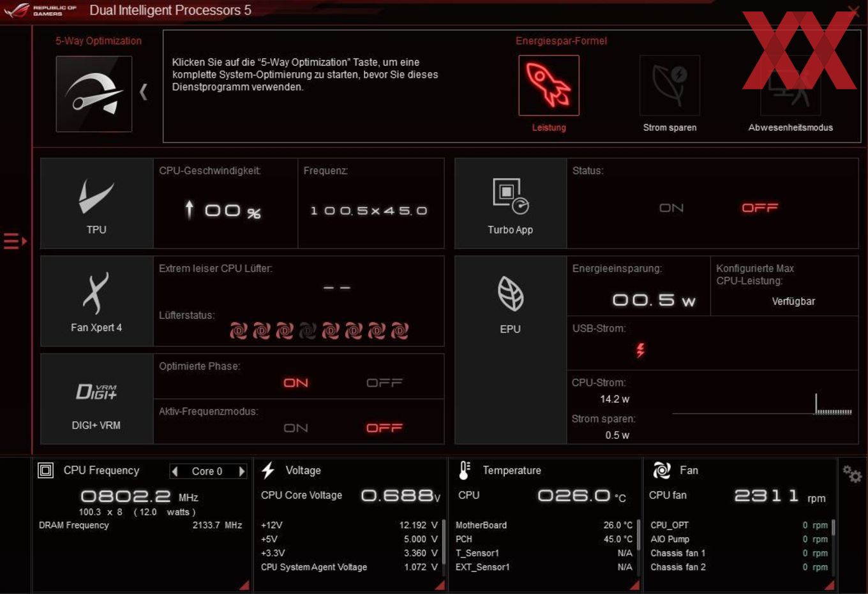Click the CPU fan 2311 rpm reading

pos(780,496)
